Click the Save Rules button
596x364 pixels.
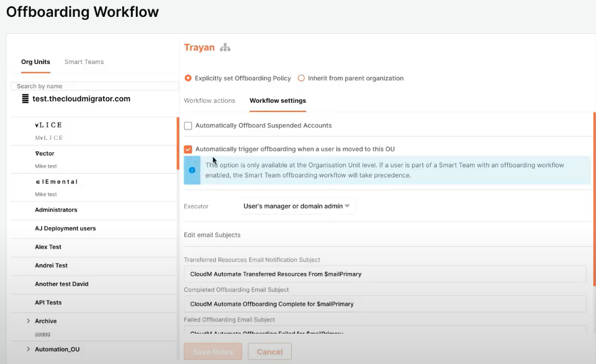coord(213,352)
